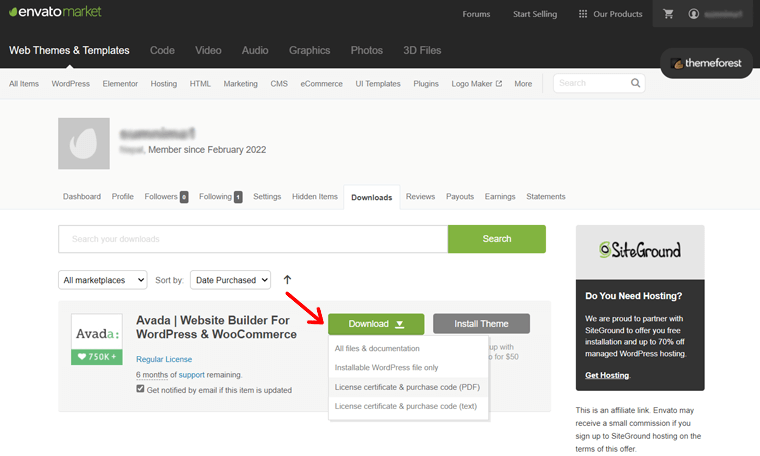760x456 pixels.
Task: Open the 3D Files category
Action: 422,50
